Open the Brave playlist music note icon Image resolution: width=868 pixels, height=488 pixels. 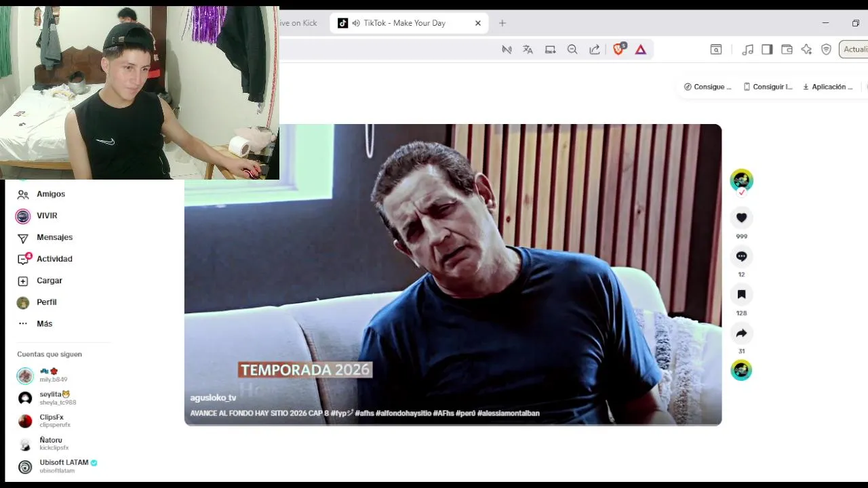pos(748,49)
